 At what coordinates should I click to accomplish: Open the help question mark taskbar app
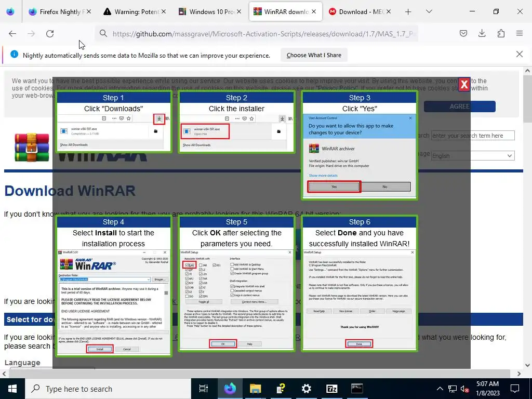tap(281, 389)
